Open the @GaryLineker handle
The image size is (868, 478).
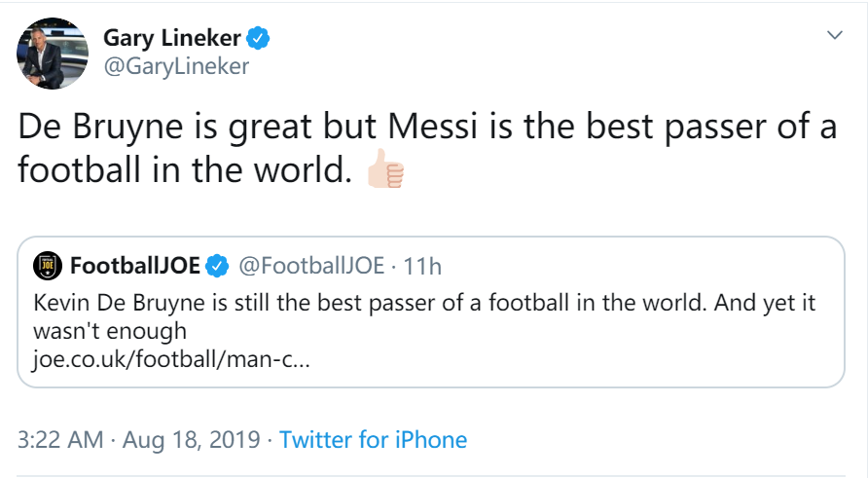coord(176,66)
